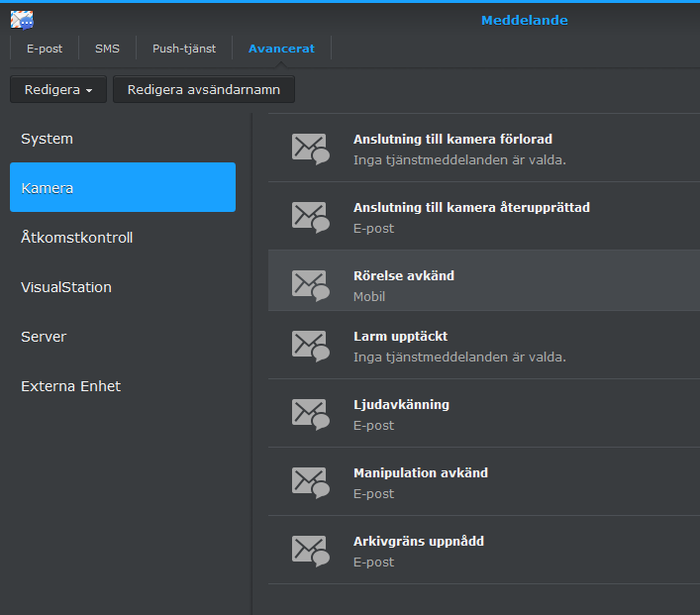Switch to the SMS tab

click(107, 49)
